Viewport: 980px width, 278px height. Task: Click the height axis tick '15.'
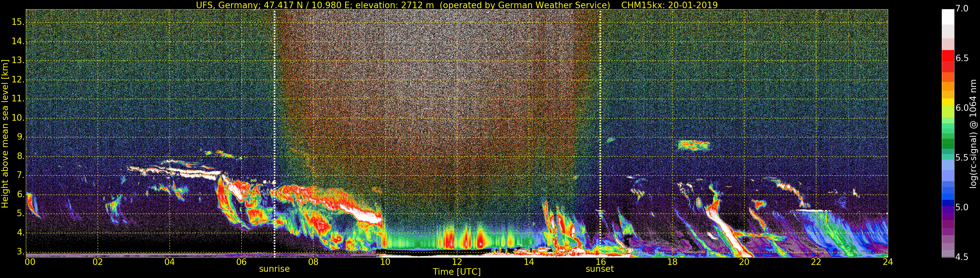point(18,22)
